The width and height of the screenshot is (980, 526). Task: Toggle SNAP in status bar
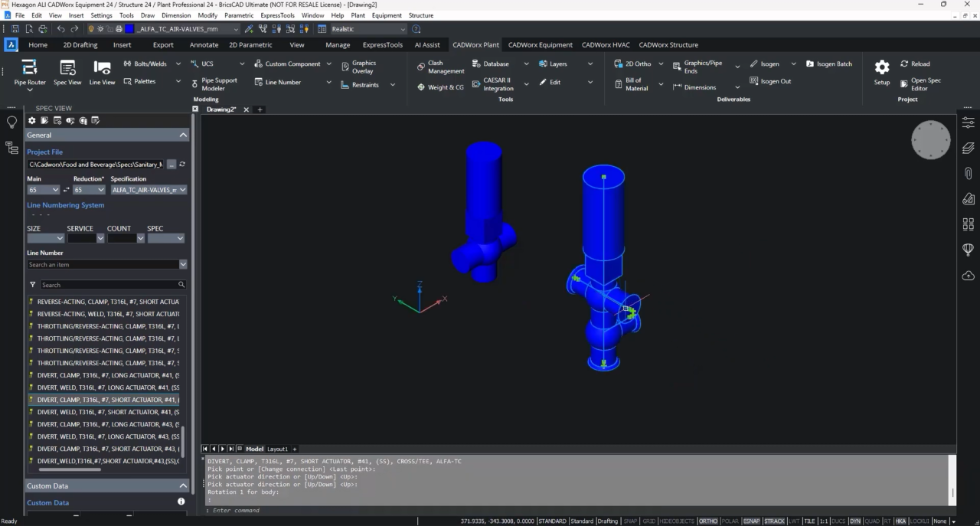[630, 521]
